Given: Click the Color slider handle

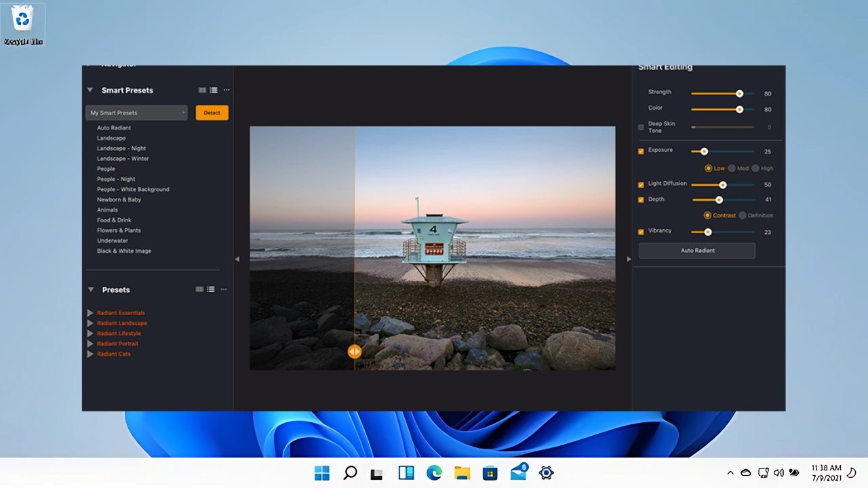Looking at the screenshot, I should [x=740, y=109].
